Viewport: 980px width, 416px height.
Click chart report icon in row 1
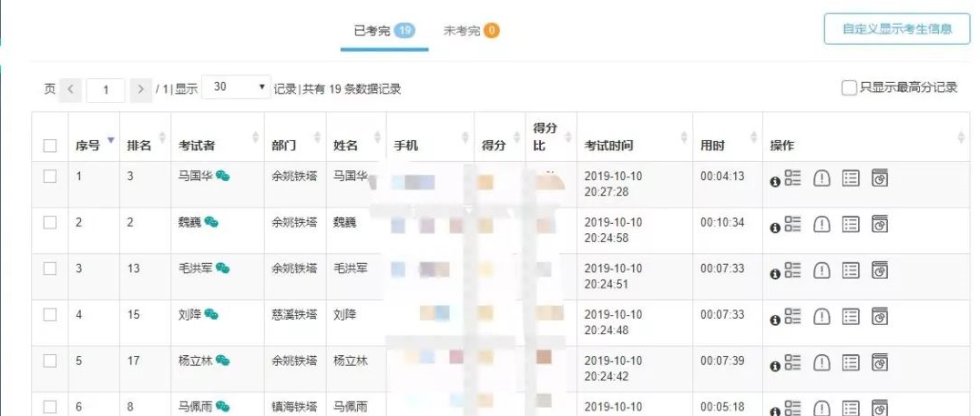click(880, 178)
